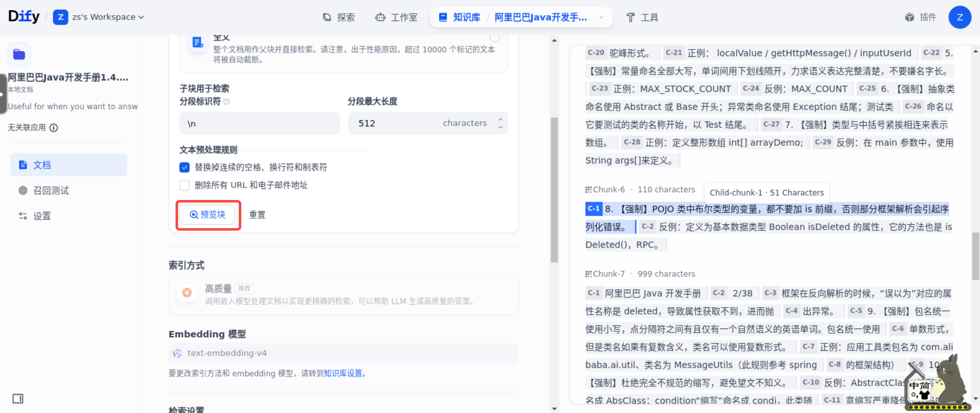Click the left edge expand handle
Viewport: 980px width, 413px height.
(3, 94)
